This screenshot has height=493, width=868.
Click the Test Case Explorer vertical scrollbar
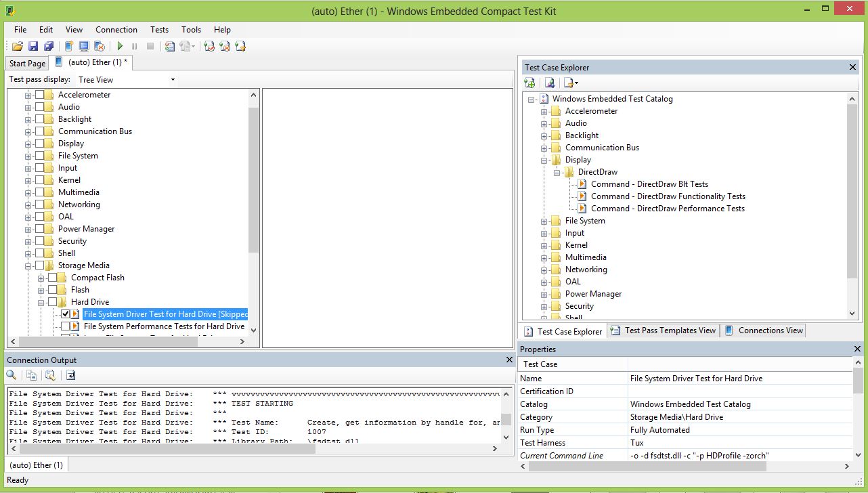point(852,207)
